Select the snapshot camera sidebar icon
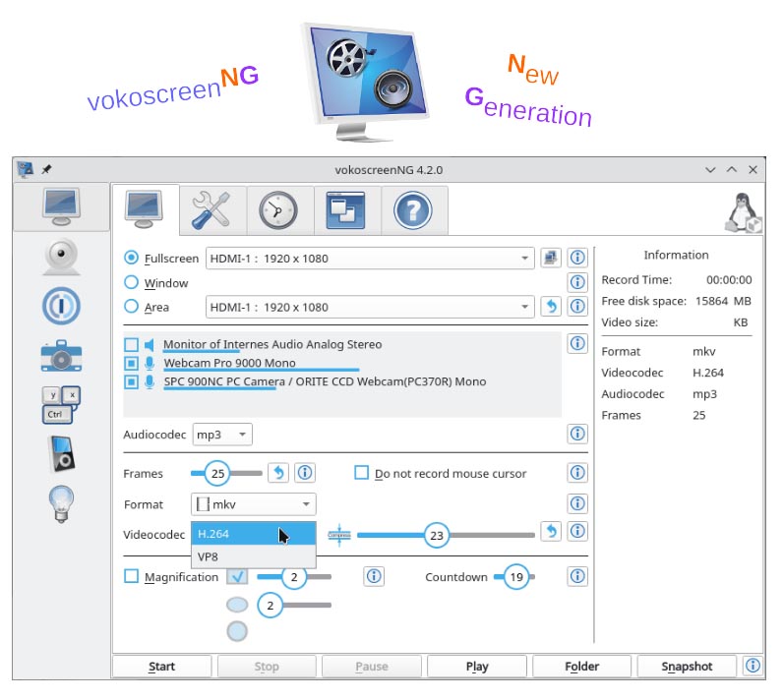 point(60,354)
